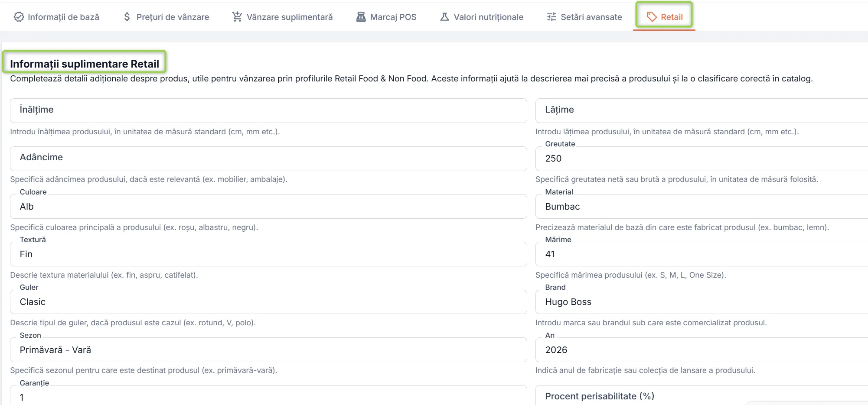Click the Guler field showing Clasic
Image resolution: width=868 pixels, height=405 pixels.
click(x=268, y=302)
